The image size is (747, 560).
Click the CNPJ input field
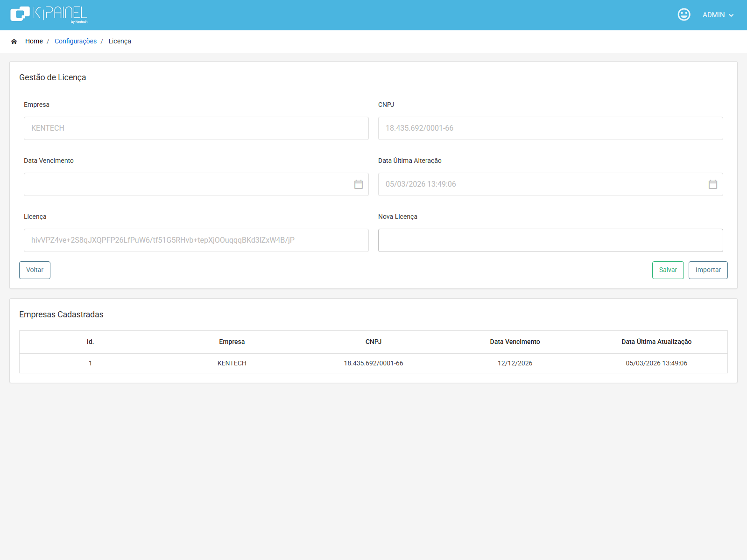coord(550,128)
